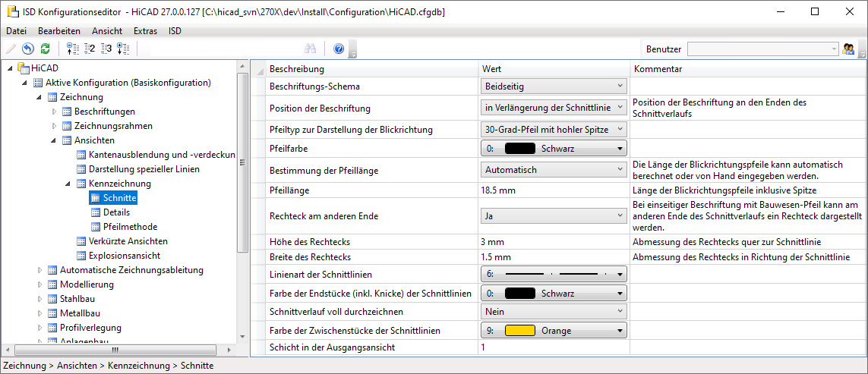Collapse the Ansichten tree node
This screenshot has width=868, height=374.
(x=54, y=140)
